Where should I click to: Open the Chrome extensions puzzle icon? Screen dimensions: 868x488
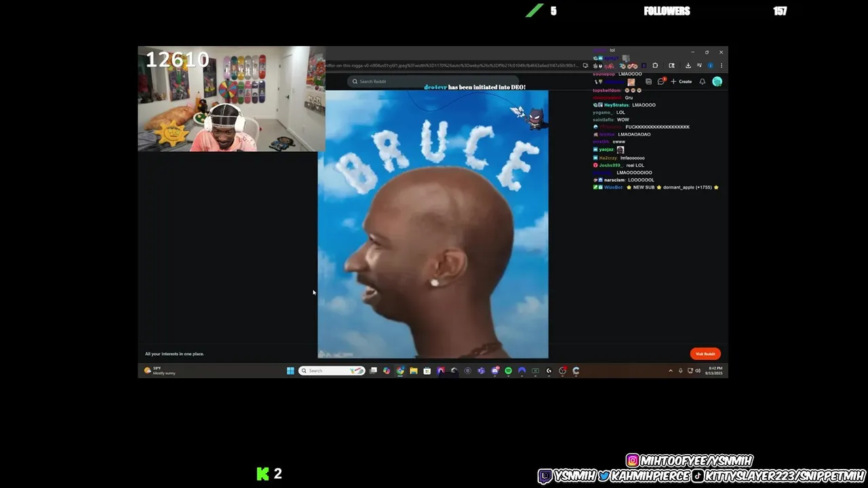pos(655,66)
